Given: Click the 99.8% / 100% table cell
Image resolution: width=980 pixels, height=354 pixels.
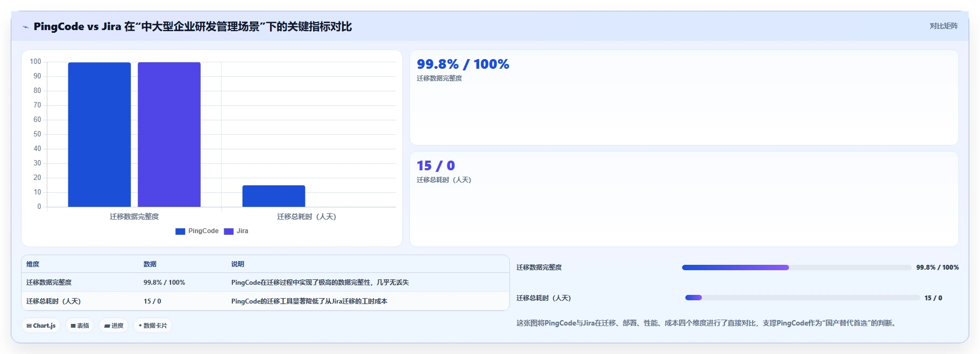Looking at the screenshot, I should coord(164,283).
